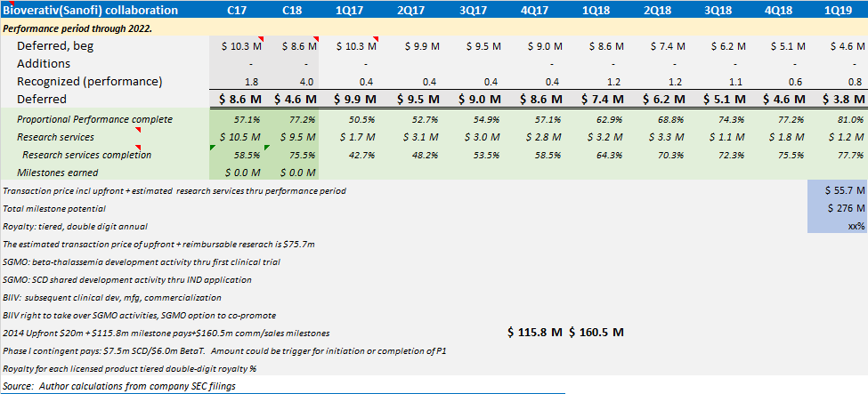This screenshot has width=868, height=394.
Task: Click Recognized value 1.8 under C17
Action: coord(253,82)
